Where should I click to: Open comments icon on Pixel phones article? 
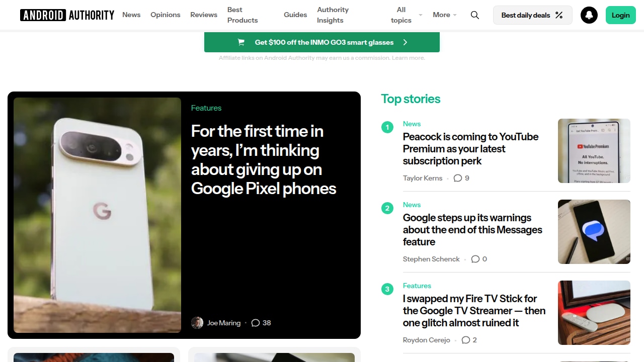click(256, 323)
